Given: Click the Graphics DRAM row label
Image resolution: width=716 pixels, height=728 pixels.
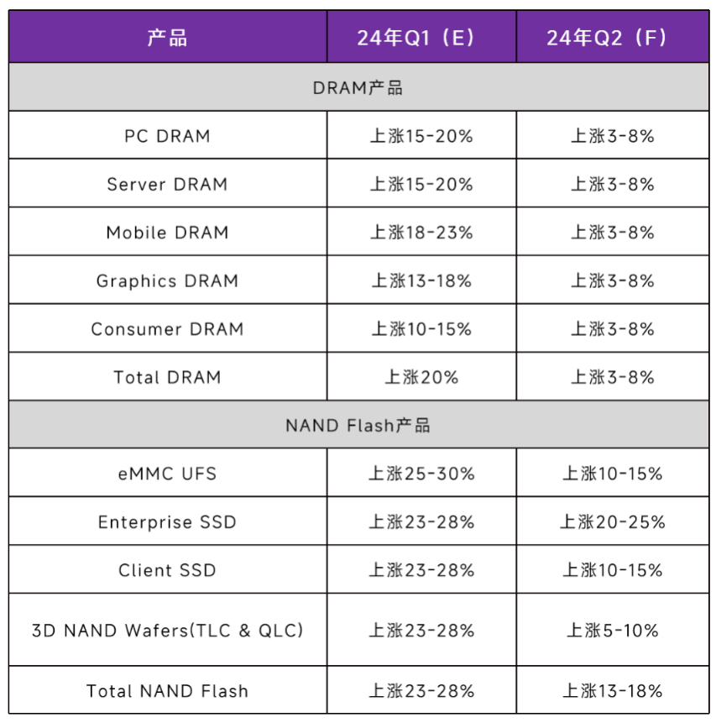Looking at the screenshot, I should click(x=167, y=281).
